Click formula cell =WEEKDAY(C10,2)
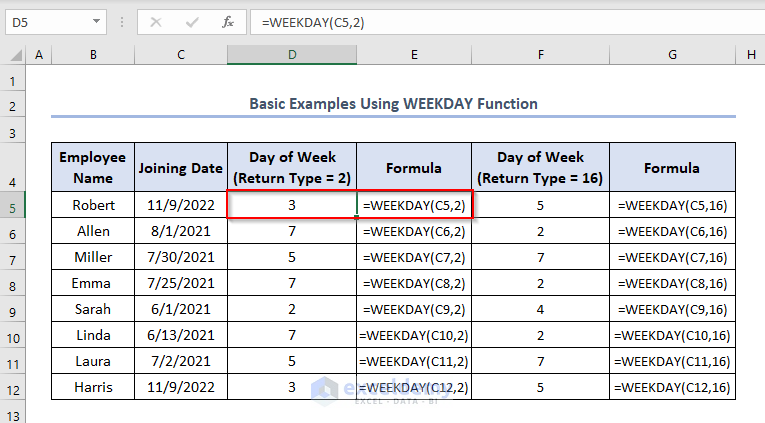Image resolution: width=765 pixels, height=423 pixels. point(414,336)
